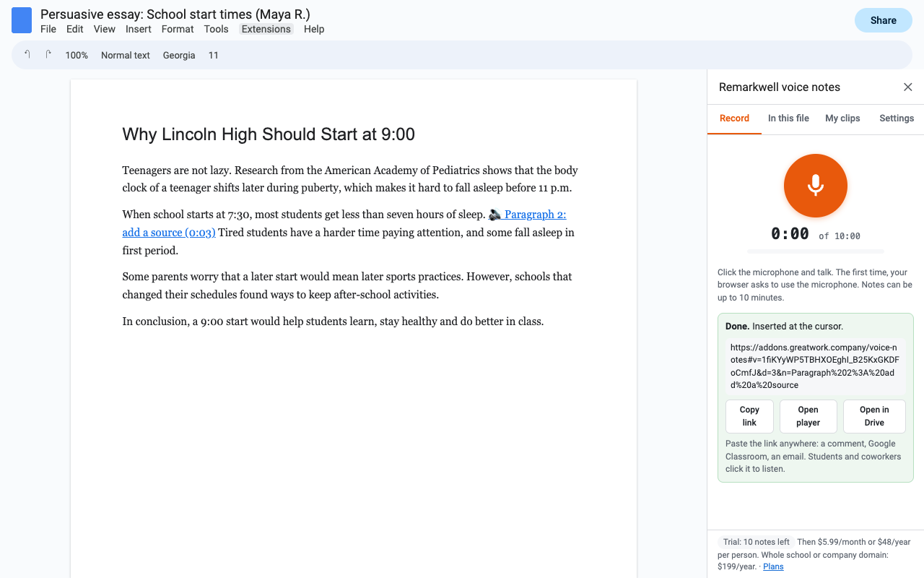
Task: Switch to the Record tab
Action: [x=735, y=118]
